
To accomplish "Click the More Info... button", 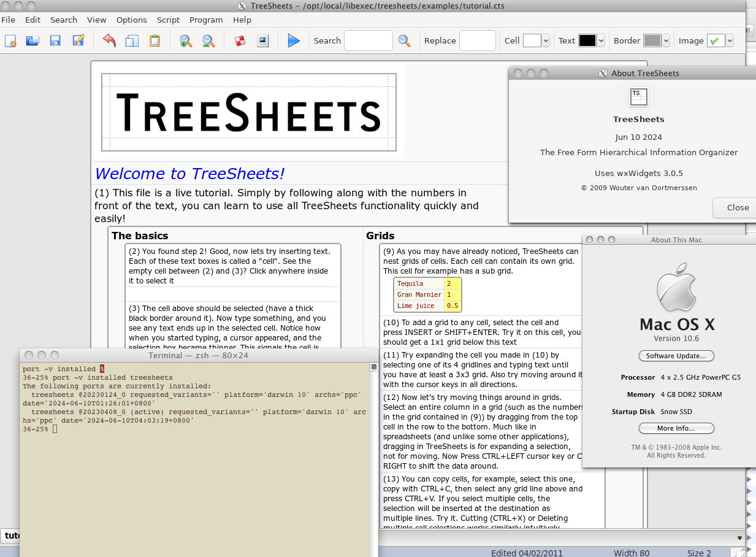I will pyautogui.click(x=676, y=428).
